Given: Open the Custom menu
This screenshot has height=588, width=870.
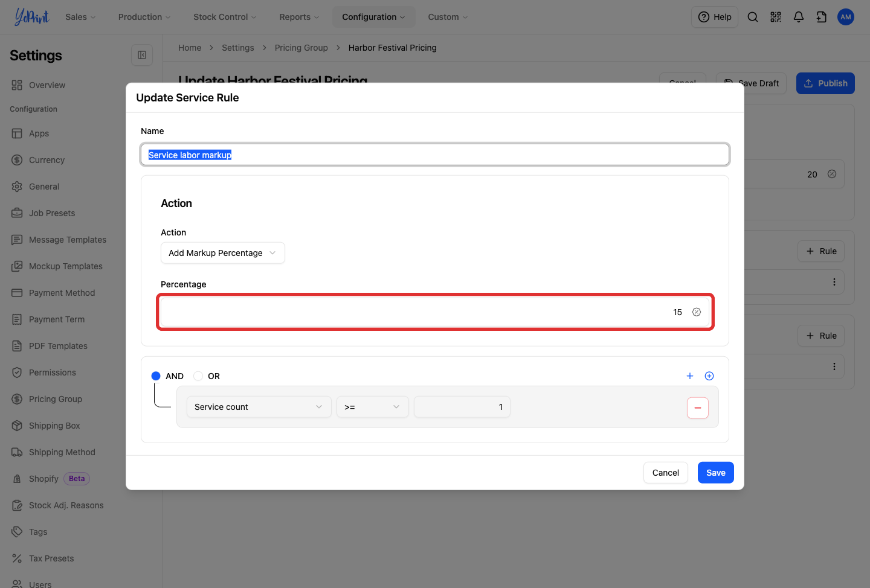Looking at the screenshot, I should (448, 17).
